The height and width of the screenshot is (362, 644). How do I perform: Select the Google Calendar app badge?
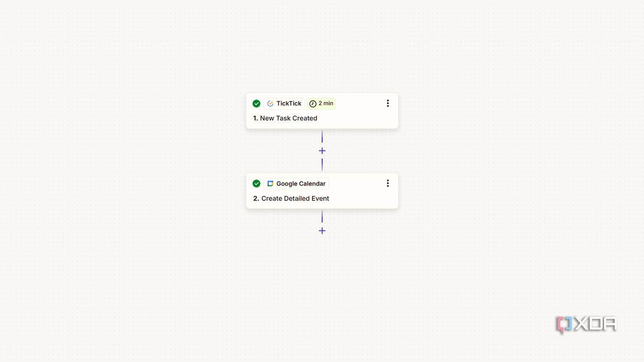(x=296, y=184)
